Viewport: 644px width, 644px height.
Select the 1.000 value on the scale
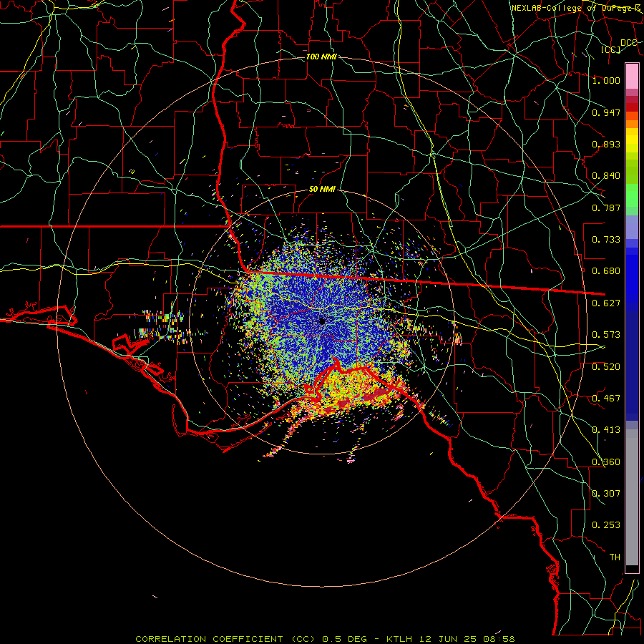606,80
